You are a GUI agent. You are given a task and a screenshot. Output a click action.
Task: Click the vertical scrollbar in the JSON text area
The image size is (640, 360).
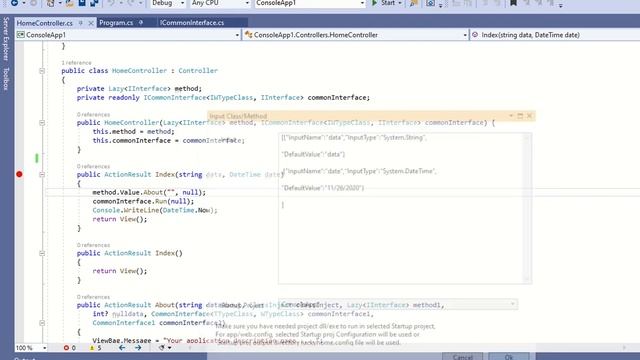(x=527, y=208)
